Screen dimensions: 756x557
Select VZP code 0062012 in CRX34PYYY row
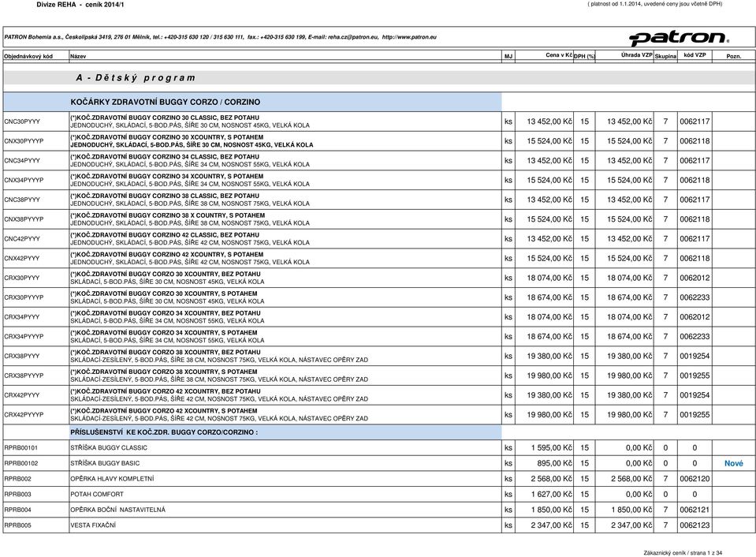695,317
